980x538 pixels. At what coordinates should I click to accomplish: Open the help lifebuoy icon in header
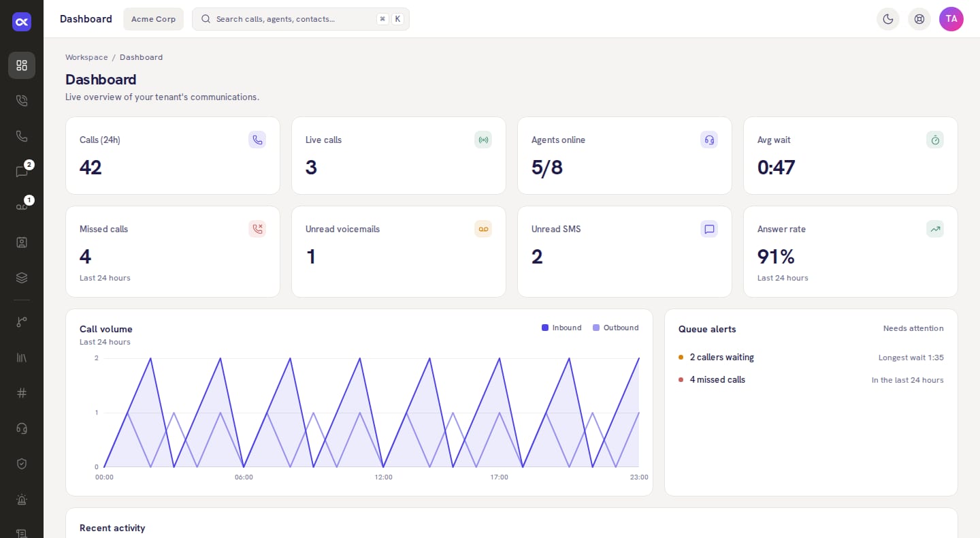[x=919, y=19]
